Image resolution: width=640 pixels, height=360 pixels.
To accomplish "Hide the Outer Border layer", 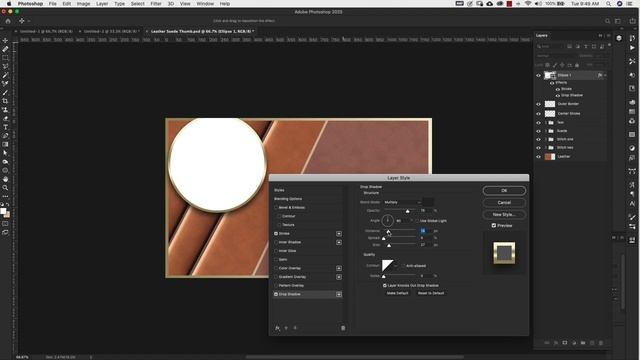I will [538, 104].
